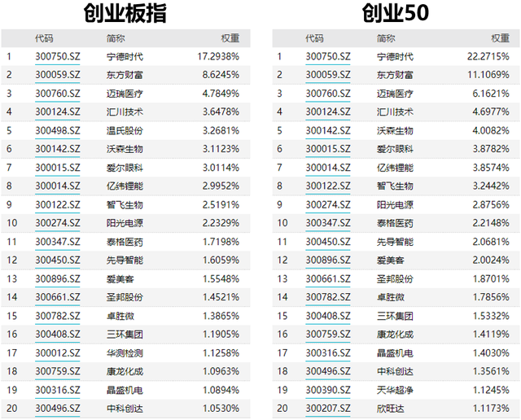Viewport: 521px width, 420px height.
Task: Select 迈瑞医疗 in 创业50 table
Action: (395, 94)
